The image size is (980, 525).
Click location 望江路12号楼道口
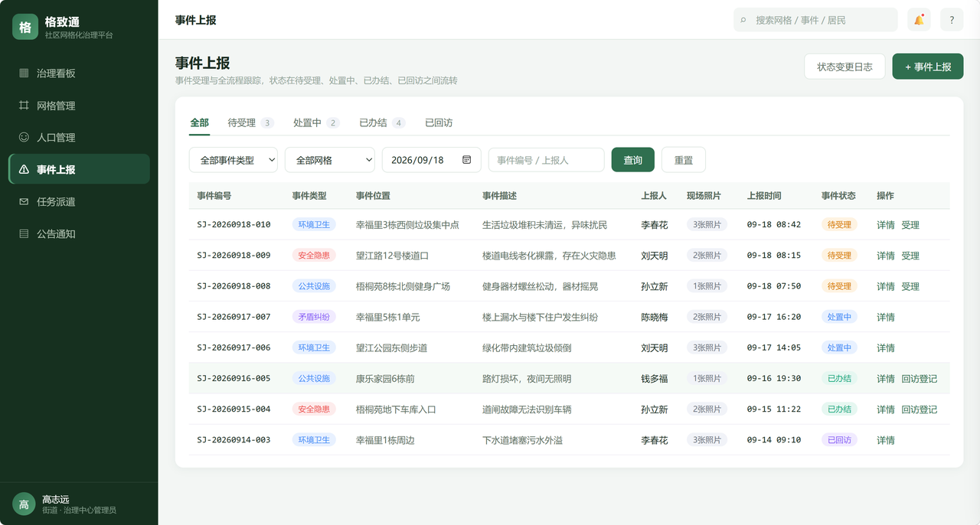pos(392,256)
